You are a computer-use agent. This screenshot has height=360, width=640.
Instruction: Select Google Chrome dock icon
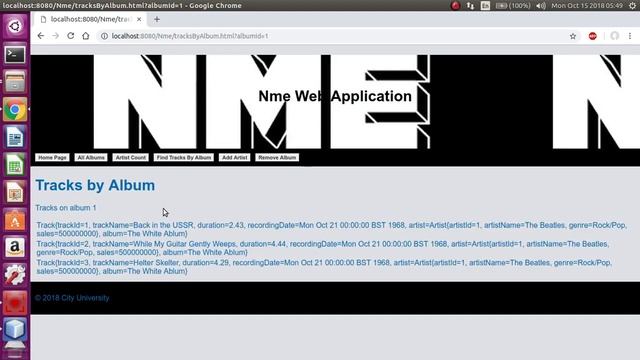15,109
